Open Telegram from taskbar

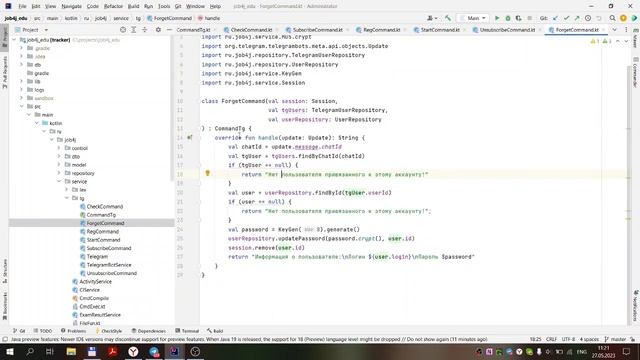pyautogui.click(x=154, y=351)
